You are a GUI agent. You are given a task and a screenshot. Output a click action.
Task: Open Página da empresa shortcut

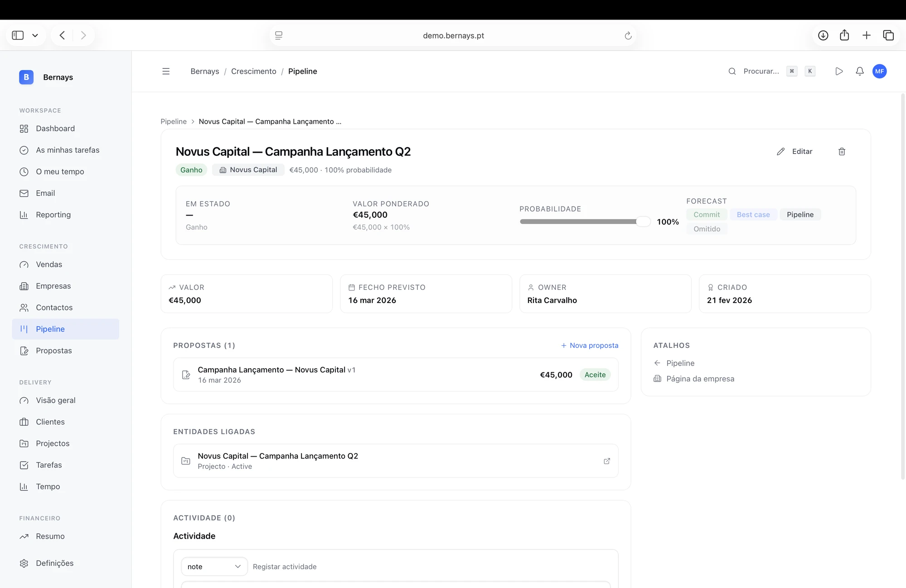coord(694,379)
